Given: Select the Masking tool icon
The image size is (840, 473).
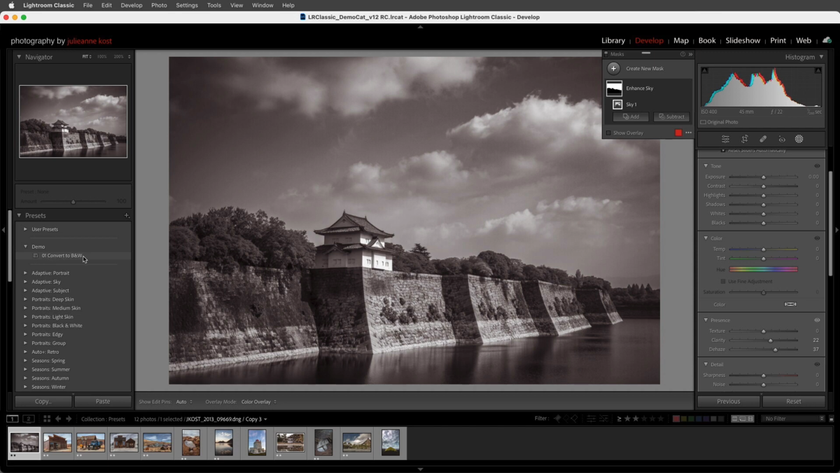Looking at the screenshot, I should tap(799, 139).
